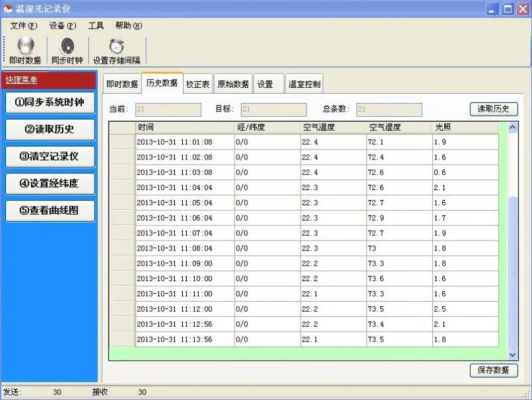532x400 pixels.
Task: Open the 设置 tab
Action: pyautogui.click(x=269, y=84)
